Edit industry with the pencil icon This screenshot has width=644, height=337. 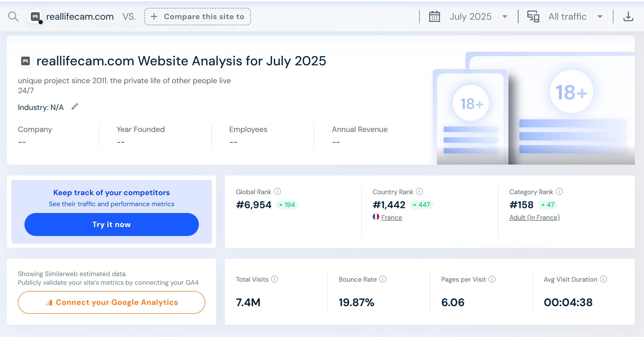(x=75, y=107)
